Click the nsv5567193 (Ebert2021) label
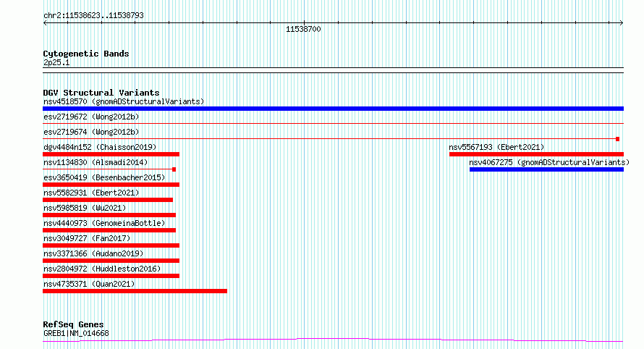The image size is (644, 349). 496,147
